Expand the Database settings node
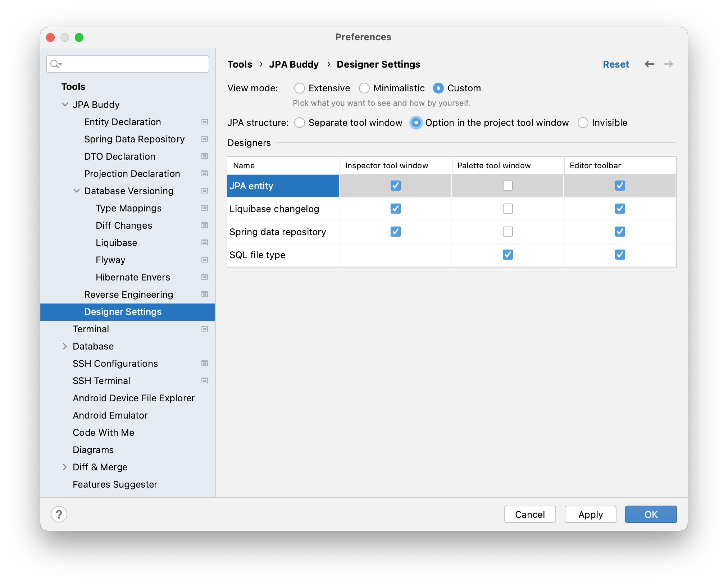This screenshot has height=584, width=728. coord(65,346)
